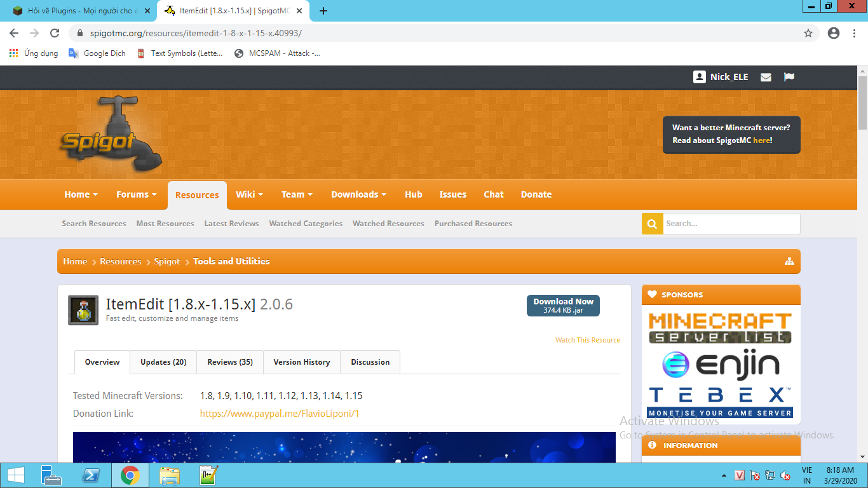The image size is (868, 488).
Task: Open the Chrome profile avatar icon
Action: pyautogui.click(x=834, y=33)
